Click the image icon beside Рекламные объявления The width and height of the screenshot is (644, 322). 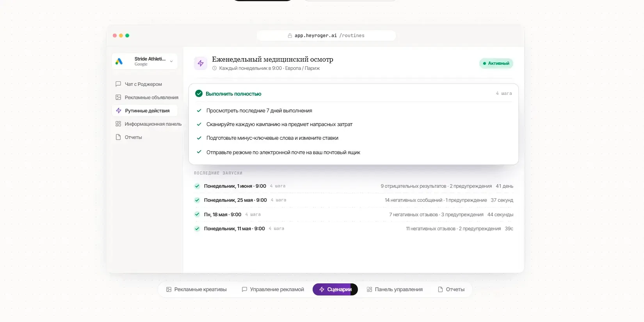118,97
